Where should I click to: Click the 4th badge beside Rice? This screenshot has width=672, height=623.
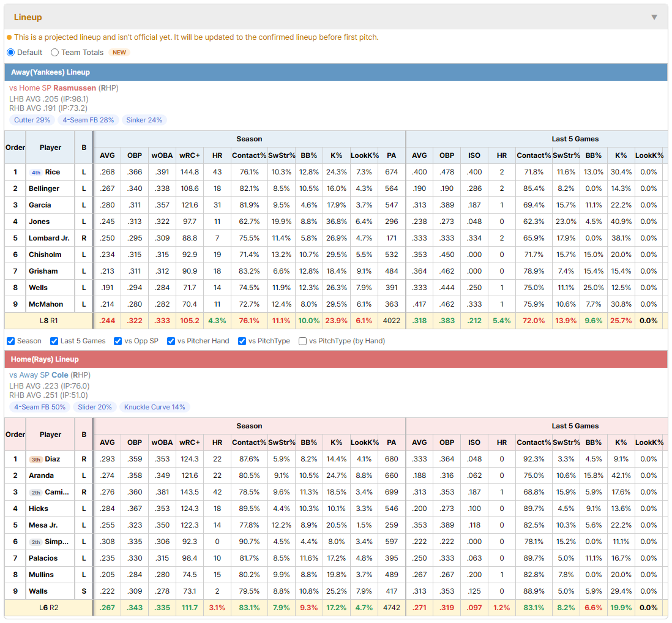click(x=36, y=172)
